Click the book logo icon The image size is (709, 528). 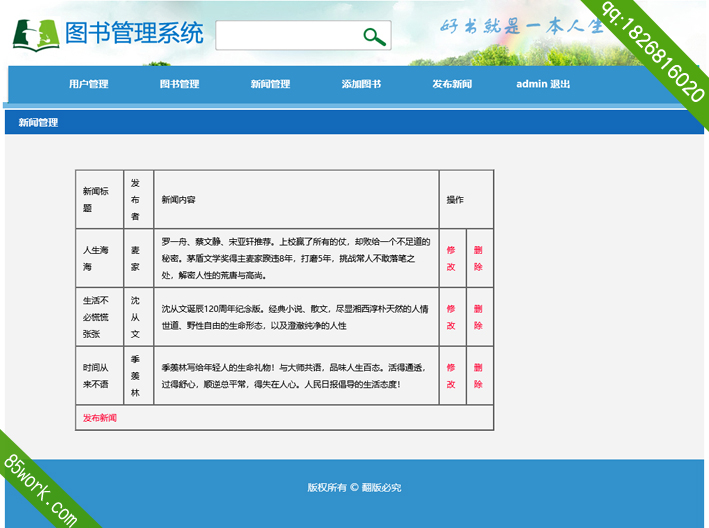pos(36,35)
